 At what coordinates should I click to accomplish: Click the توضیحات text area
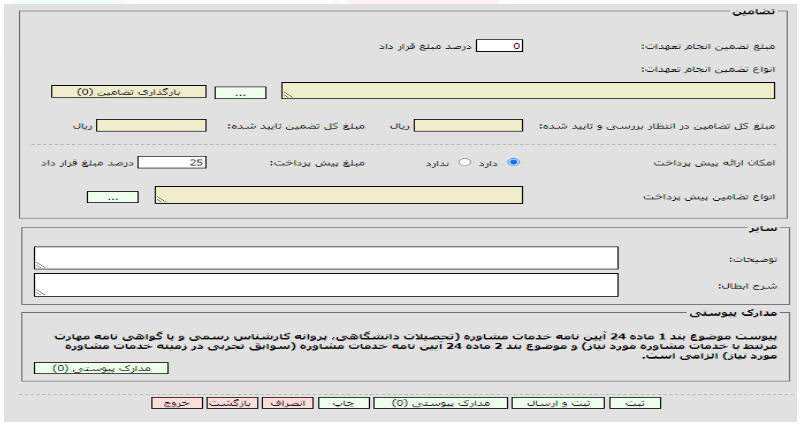pyautogui.click(x=326, y=258)
